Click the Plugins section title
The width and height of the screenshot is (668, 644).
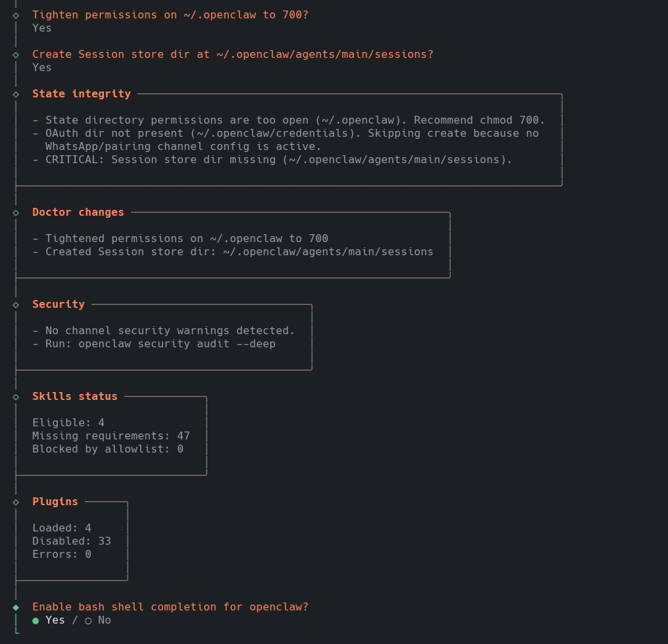click(55, 502)
